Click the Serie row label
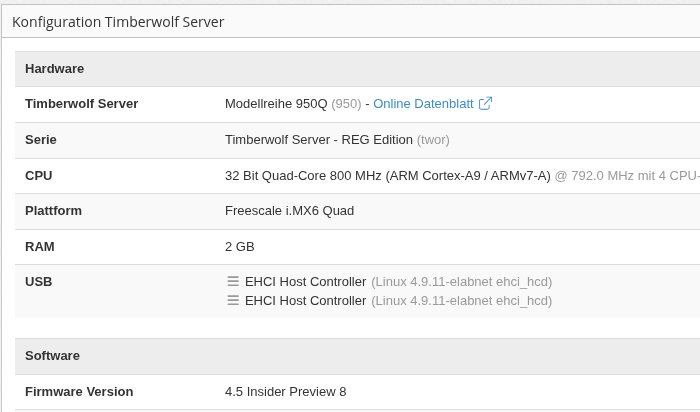700x412 pixels. pos(41,140)
